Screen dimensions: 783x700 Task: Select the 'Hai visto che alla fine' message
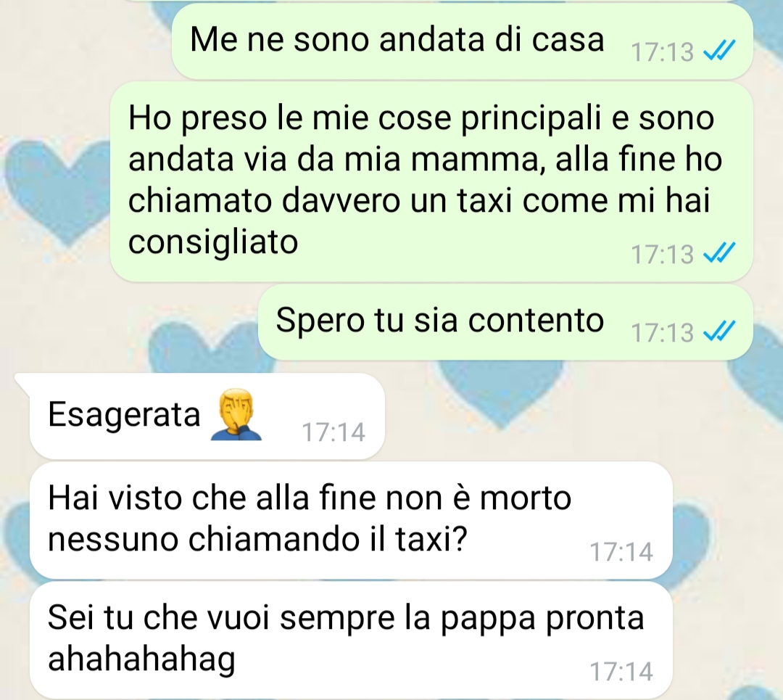pos(351,520)
